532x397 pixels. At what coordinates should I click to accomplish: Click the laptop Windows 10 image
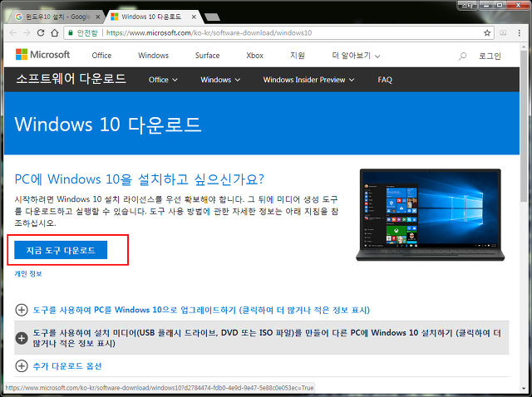[x=431, y=215]
